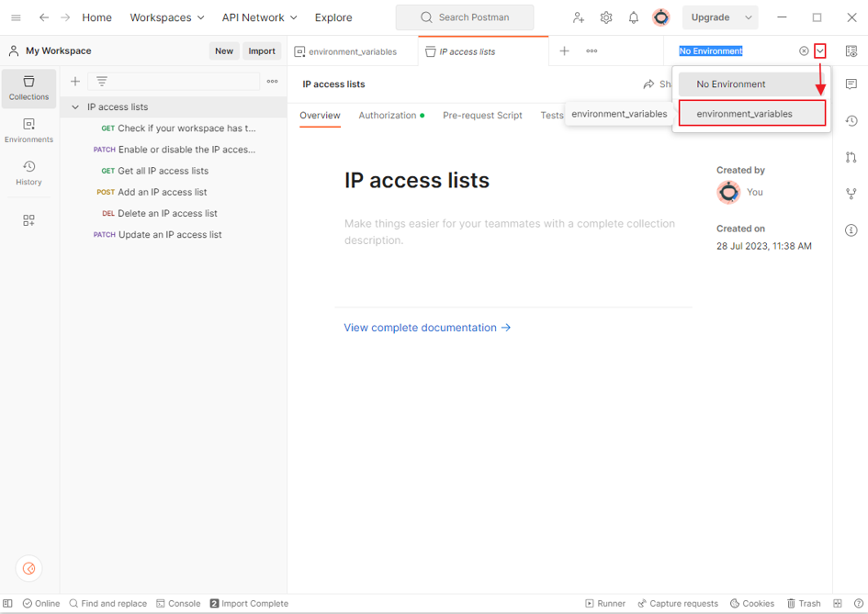This screenshot has width=868, height=614.
Task: Open the settings gear icon
Action: (x=606, y=17)
